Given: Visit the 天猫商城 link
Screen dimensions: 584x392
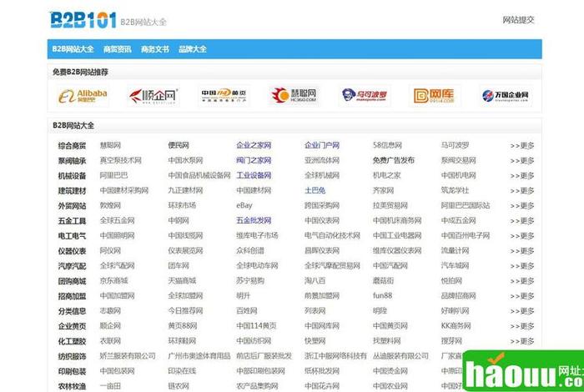Looking at the screenshot, I should 182,281.
